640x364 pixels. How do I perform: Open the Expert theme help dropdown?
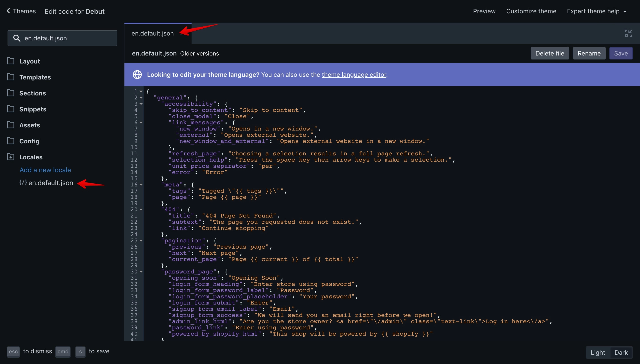click(x=596, y=11)
